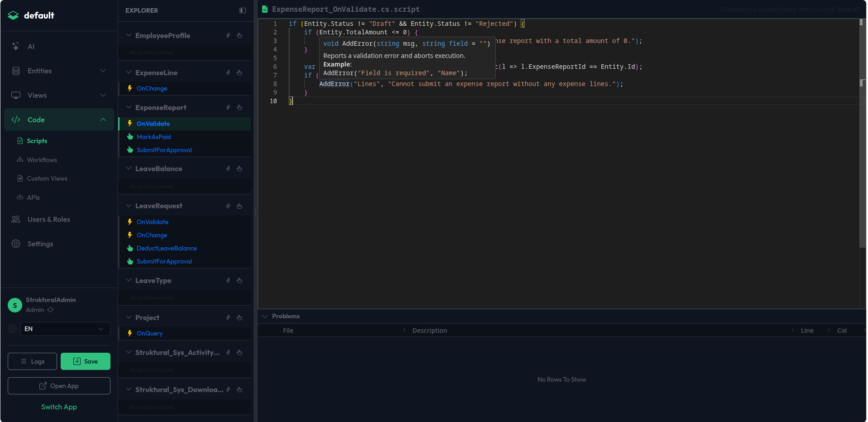Add action script to Project (hand icon)

(x=240, y=317)
